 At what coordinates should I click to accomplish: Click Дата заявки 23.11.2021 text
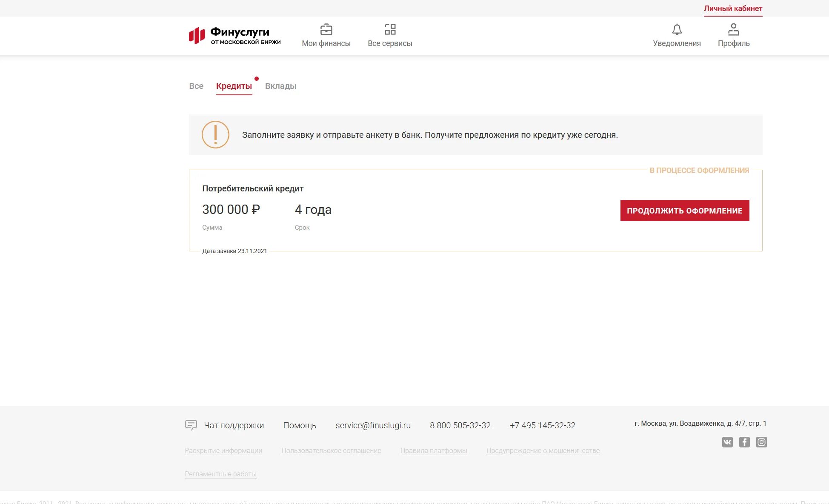pyautogui.click(x=234, y=251)
